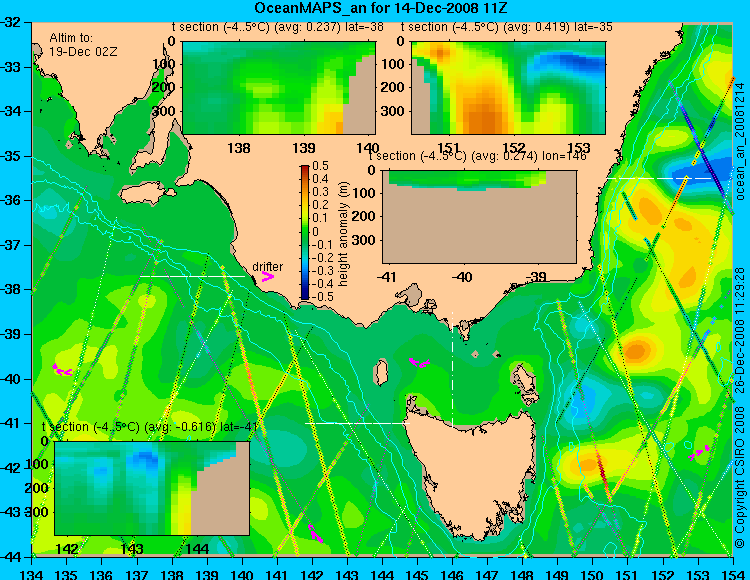Open the lat=-38 temperature section inset

coord(279,88)
